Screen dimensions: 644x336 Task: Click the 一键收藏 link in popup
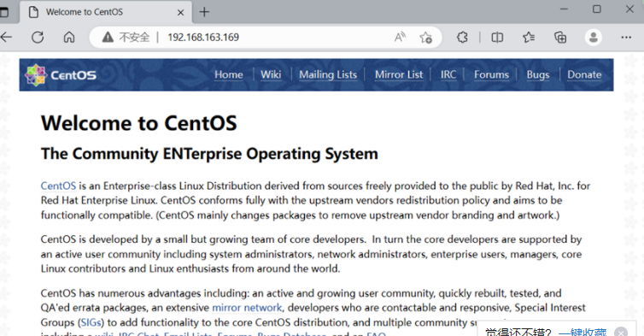583,332
